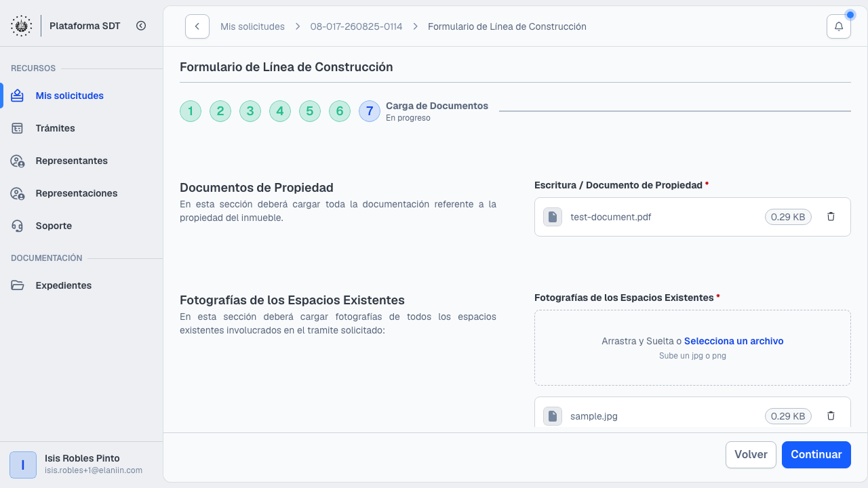Go to form step 6

[340, 111]
